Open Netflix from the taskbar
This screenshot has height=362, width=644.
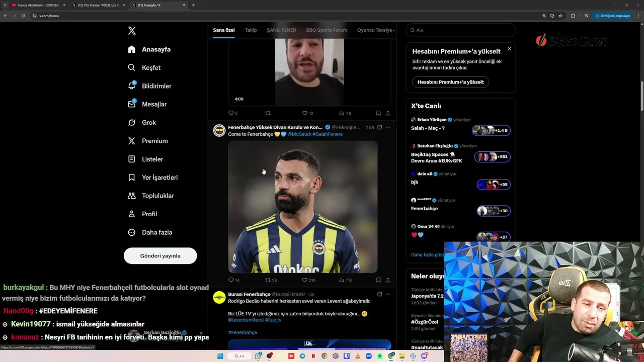pyautogui.click(x=313, y=356)
